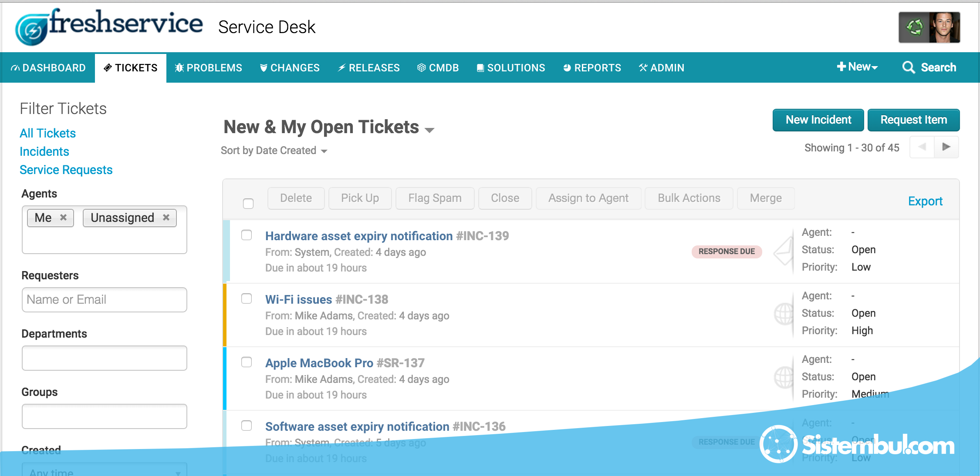
Task: Open the Solutions tab
Action: pyautogui.click(x=511, y=68)
